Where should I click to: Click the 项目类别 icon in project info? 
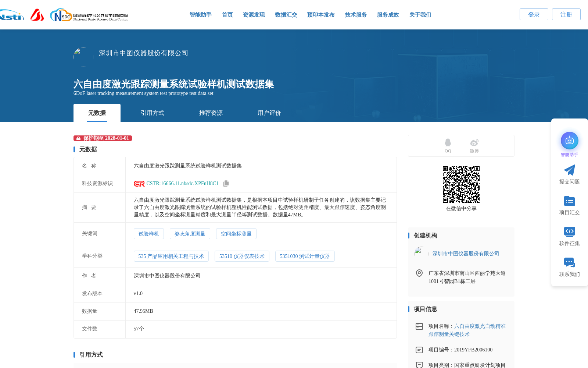pyautogui.click(x=419, y=365)
